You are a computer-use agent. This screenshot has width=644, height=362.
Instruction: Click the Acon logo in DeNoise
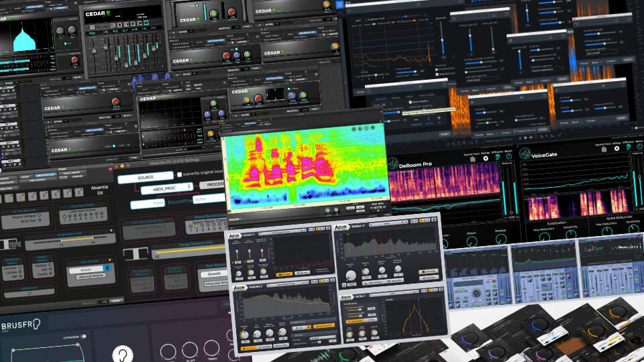pos(239,288)
